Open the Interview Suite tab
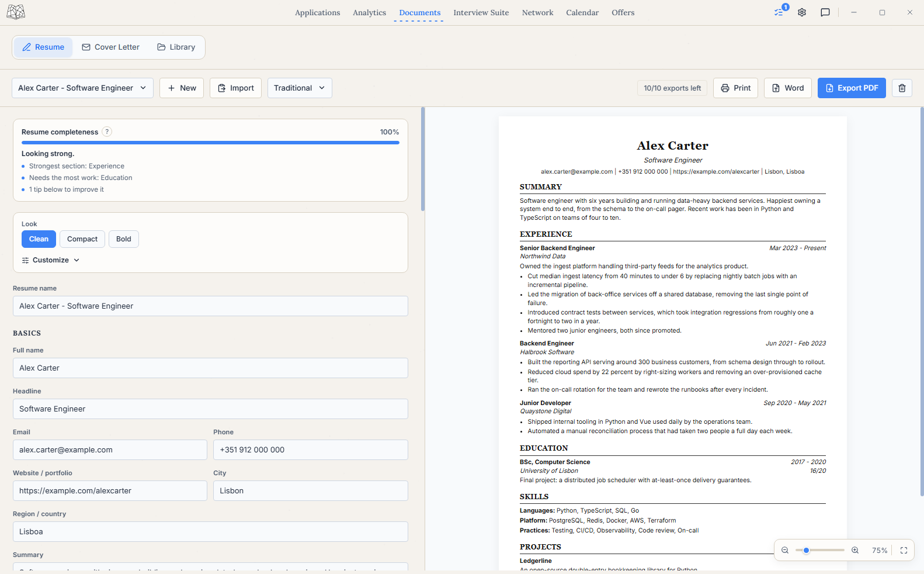The image size is (924, 574). click(x=481, y=12)
